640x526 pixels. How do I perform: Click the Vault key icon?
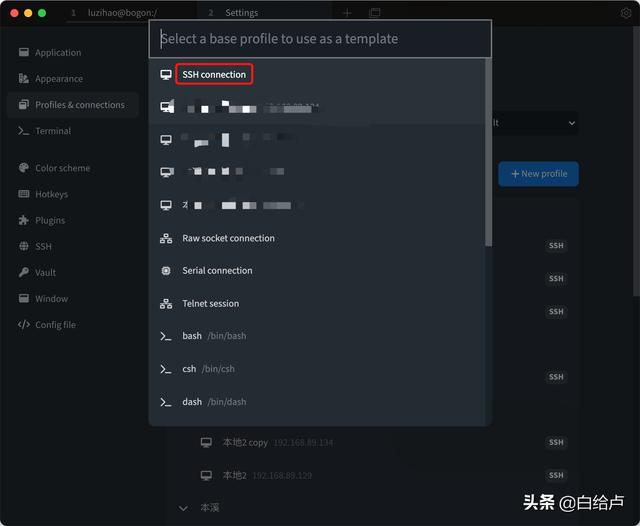24,272
